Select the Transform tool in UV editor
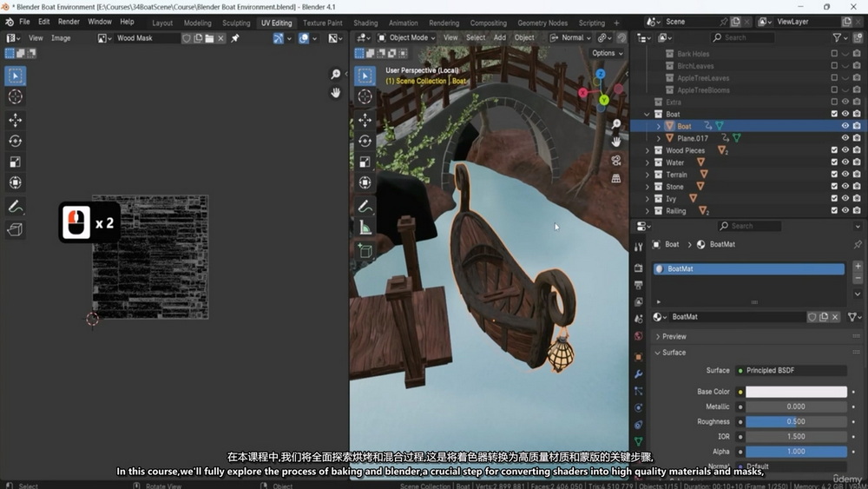868x489 pixels. click(15, 182)
